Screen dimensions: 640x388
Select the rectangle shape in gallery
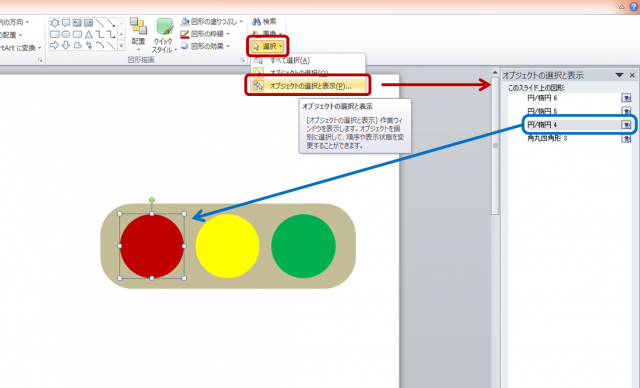tap(55, 34)
